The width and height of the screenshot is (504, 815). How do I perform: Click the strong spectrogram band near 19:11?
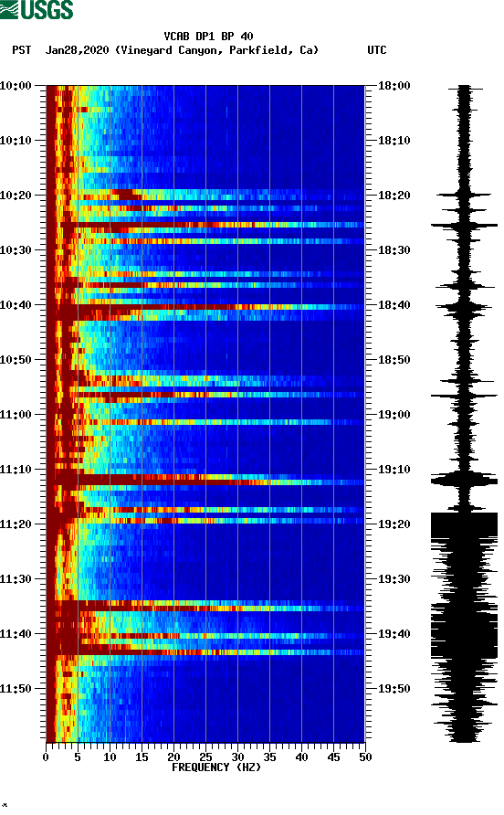(205, 480)
